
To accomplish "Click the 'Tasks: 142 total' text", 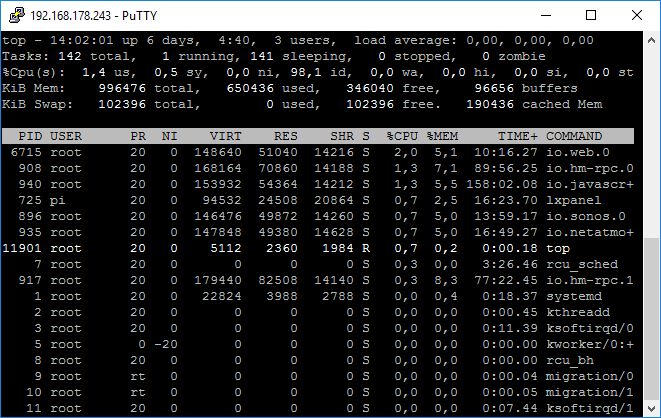I will (x=66, y=56).
